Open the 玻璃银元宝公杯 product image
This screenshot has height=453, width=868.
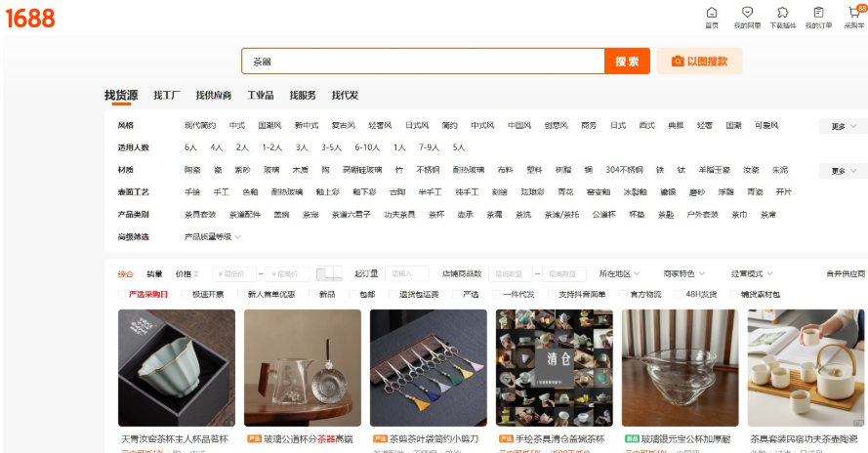point(680,368)
